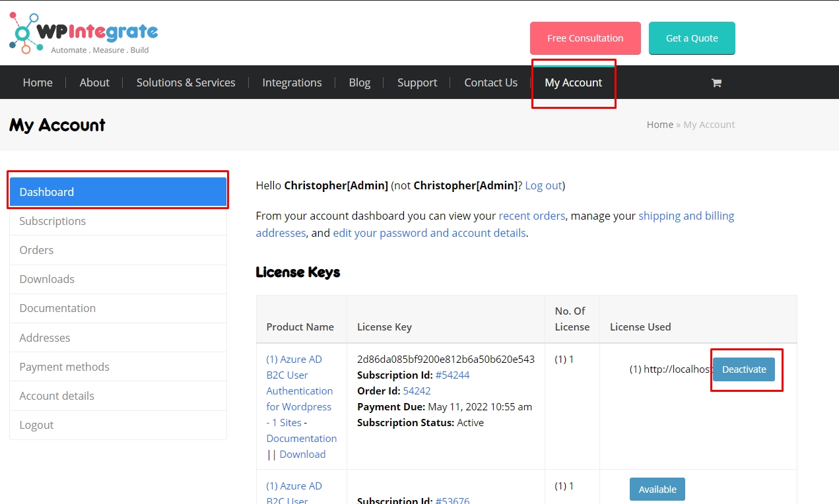The image size is (839, 504).
Task: Click Logout in sidebar
Action: tap(118, 425)
